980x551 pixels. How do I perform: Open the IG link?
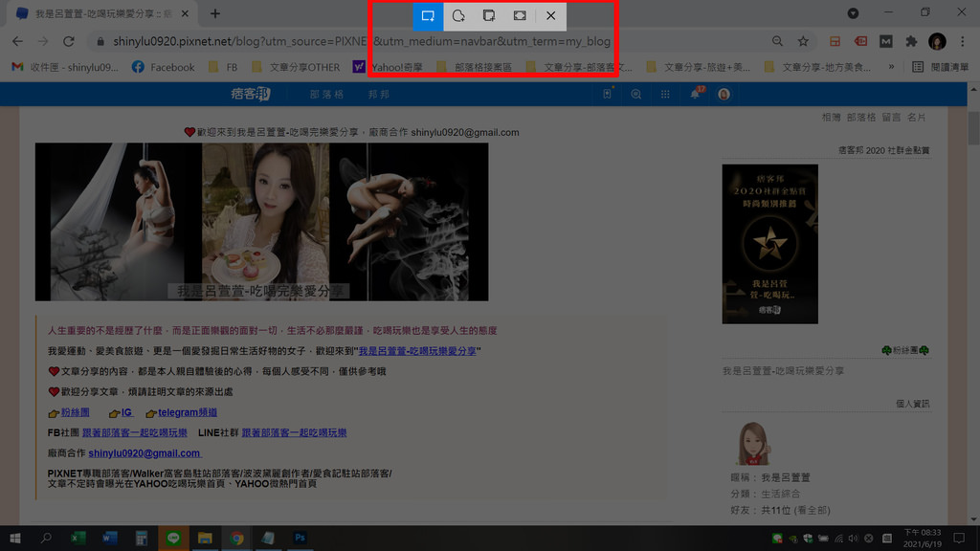coord(126,412)
